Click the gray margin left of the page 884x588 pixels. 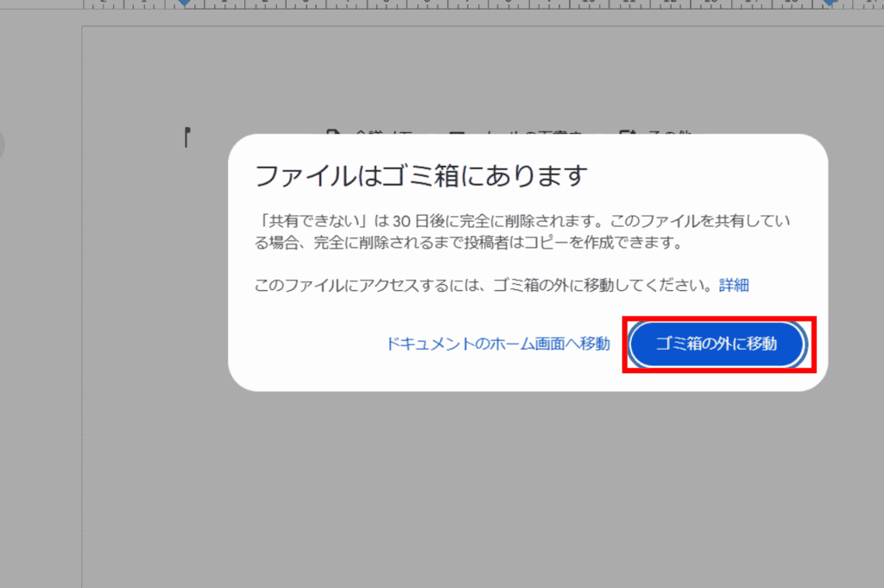click(x=39, y=345)
